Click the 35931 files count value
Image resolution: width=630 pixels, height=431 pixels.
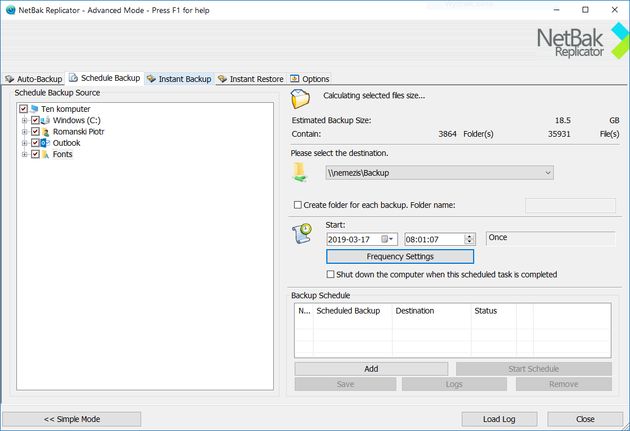pos(559,134)
